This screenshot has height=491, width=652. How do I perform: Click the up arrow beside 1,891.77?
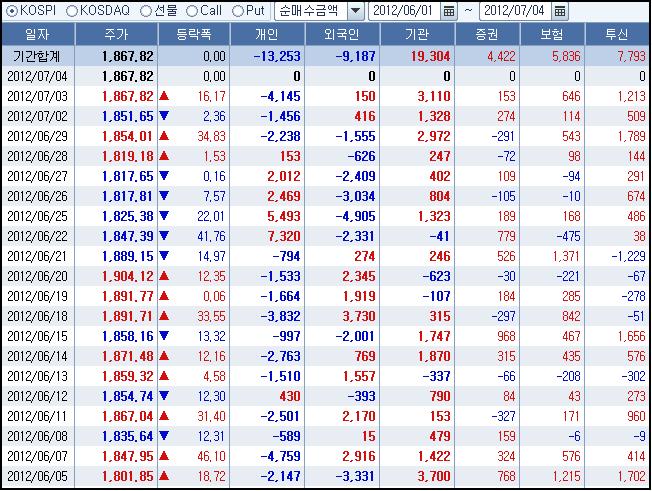[x=164, y=296]
